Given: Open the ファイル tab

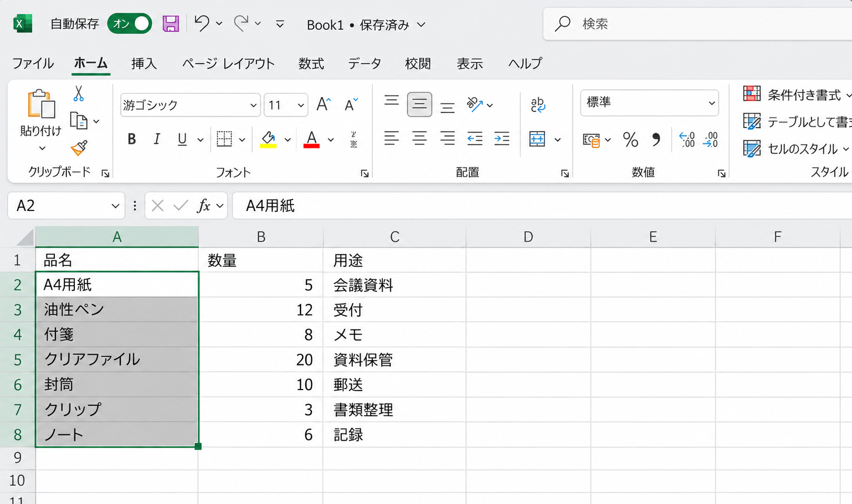Looking at the screenshot, I should click(33, 64).
